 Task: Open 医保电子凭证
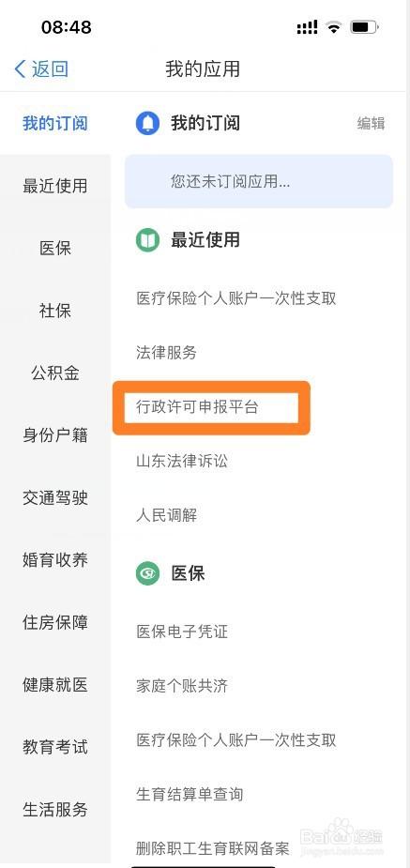coord(182,632)
